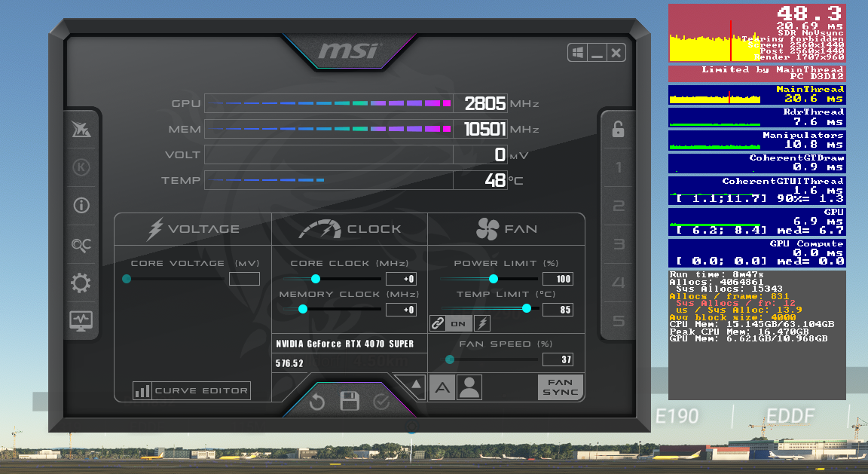The height and width of the screenshot is (474, 868).
Task: Click the E190 aircraft label
Action: pyautogui.click(x=677, y=416)
